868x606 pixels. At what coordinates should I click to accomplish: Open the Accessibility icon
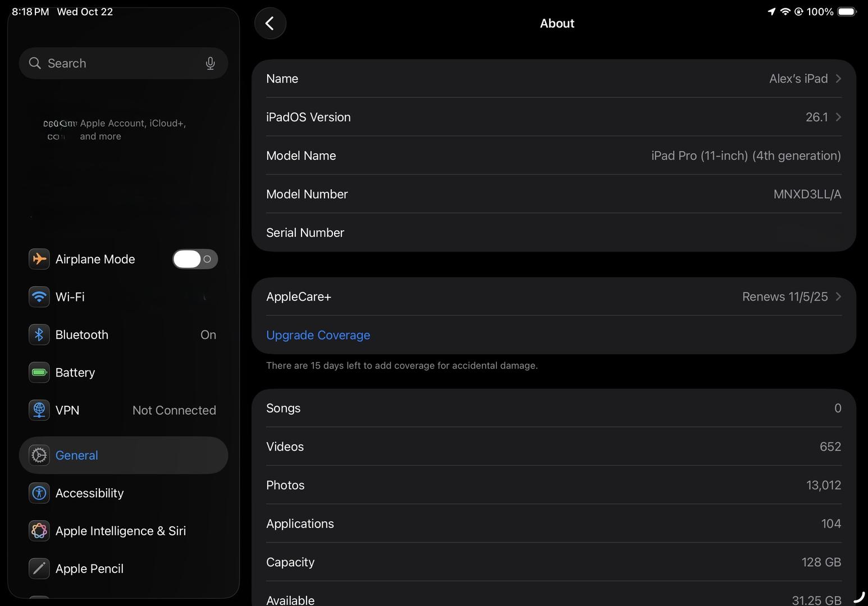[39, 493]
